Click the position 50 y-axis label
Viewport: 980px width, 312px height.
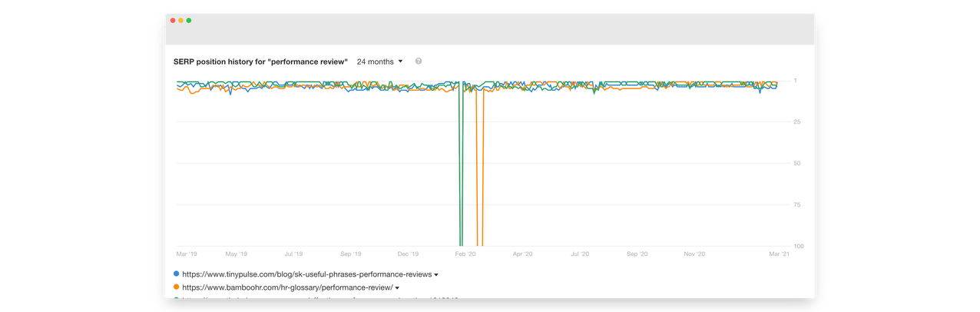798,163
